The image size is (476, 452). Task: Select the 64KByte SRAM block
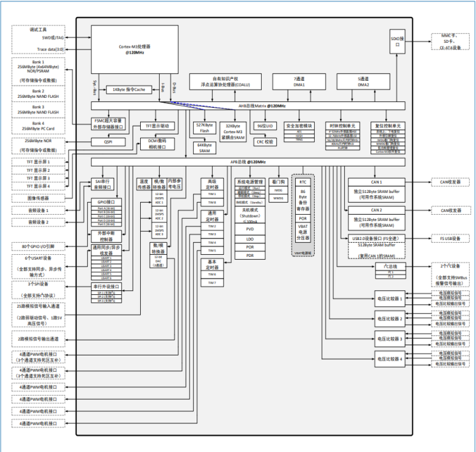click(203, 147)
